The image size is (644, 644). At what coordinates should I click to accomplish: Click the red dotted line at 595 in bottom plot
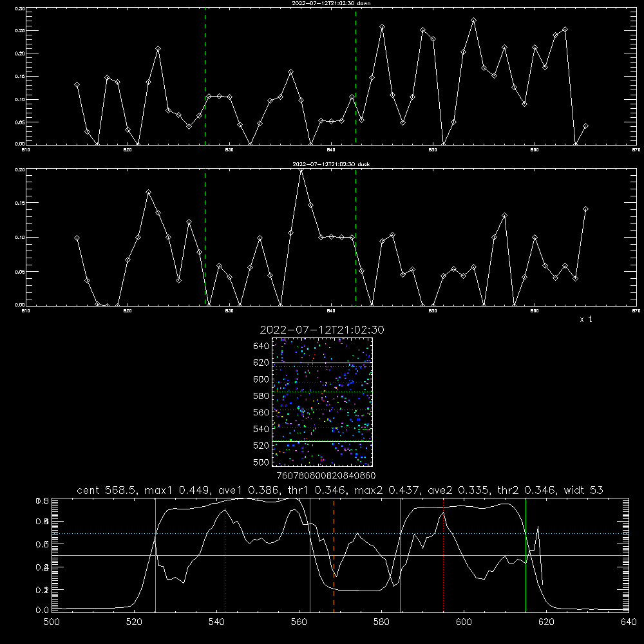444,555
